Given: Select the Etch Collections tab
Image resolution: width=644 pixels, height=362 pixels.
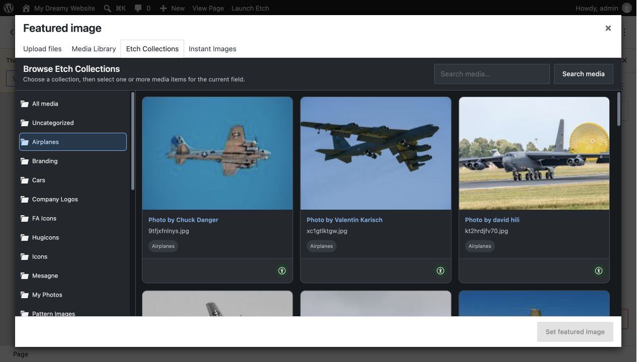Looking at the screenshot, I should tap(152, 49).
